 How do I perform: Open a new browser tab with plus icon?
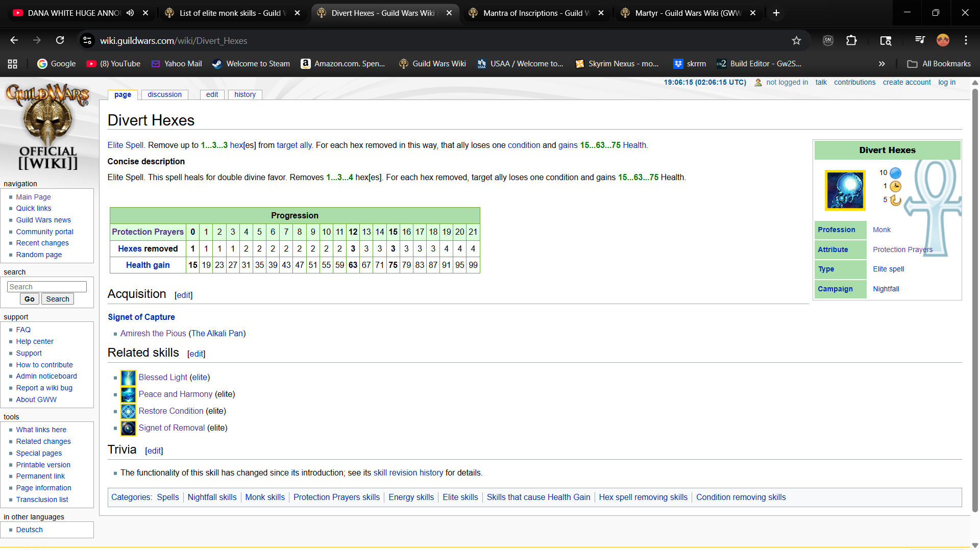click(x=776, y=13)
